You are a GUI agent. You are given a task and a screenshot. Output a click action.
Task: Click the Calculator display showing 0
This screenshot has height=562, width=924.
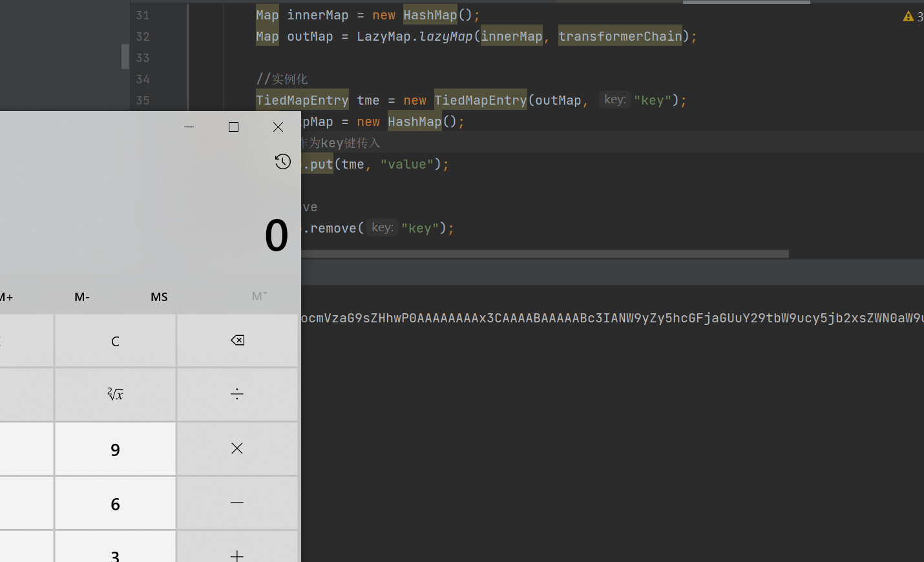click(x=277, y=234)
